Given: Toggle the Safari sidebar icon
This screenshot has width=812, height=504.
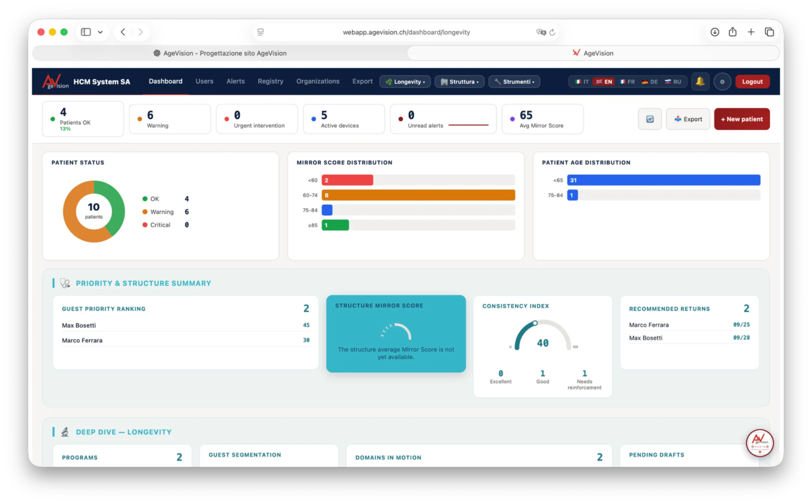Looking at the screenshot, I should coord(86,32).
